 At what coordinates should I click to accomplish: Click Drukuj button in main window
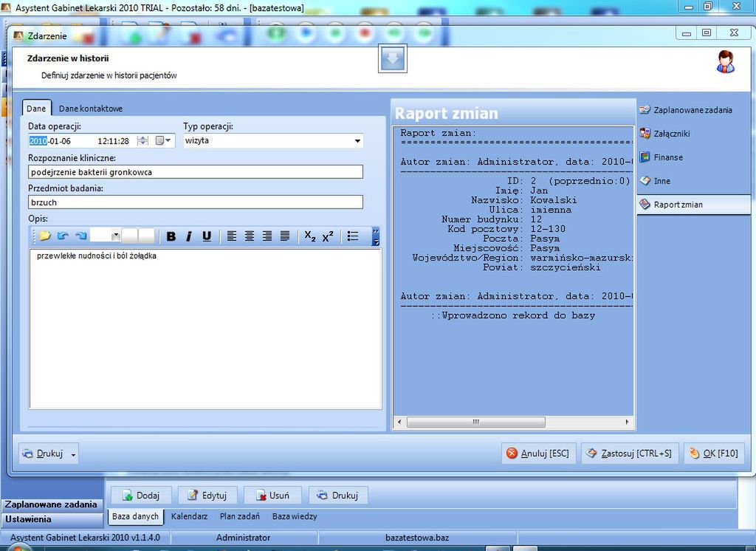tap(338, 496)
